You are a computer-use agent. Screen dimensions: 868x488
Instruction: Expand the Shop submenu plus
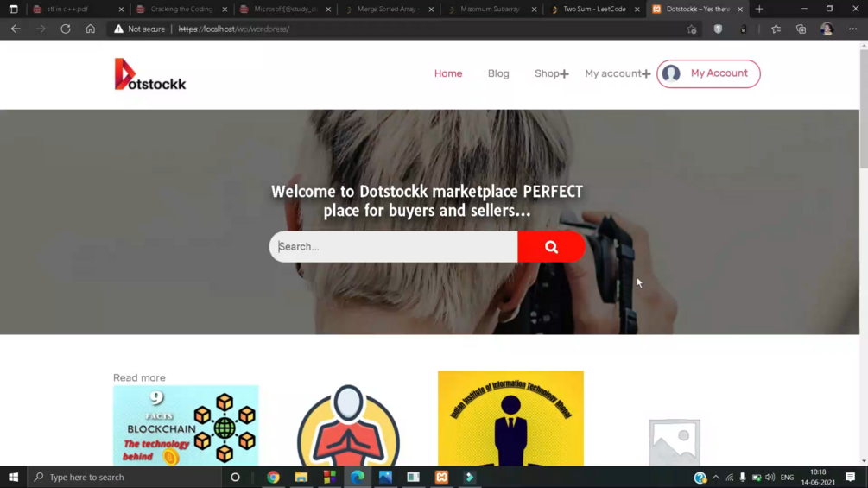[564, 73]
